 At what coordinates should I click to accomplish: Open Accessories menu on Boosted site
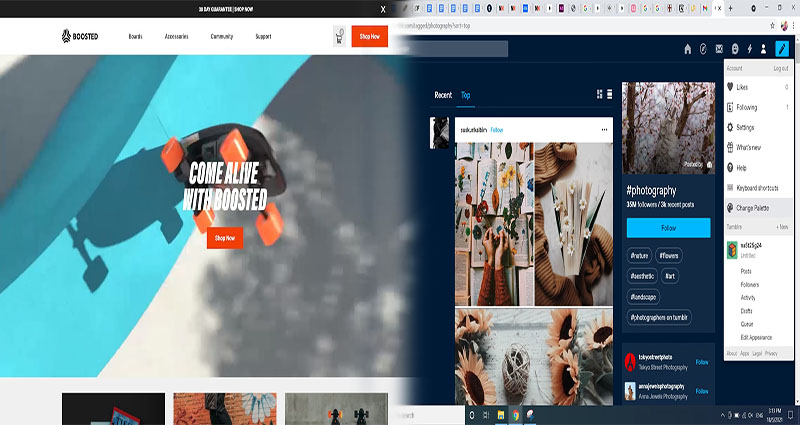coord(177,37)
